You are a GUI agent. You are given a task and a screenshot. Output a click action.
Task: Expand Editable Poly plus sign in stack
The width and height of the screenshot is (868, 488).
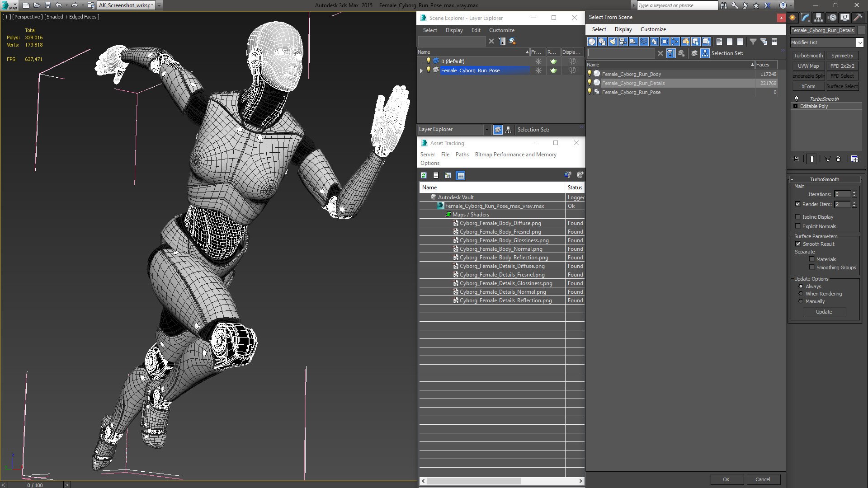[x=796, y=106]
